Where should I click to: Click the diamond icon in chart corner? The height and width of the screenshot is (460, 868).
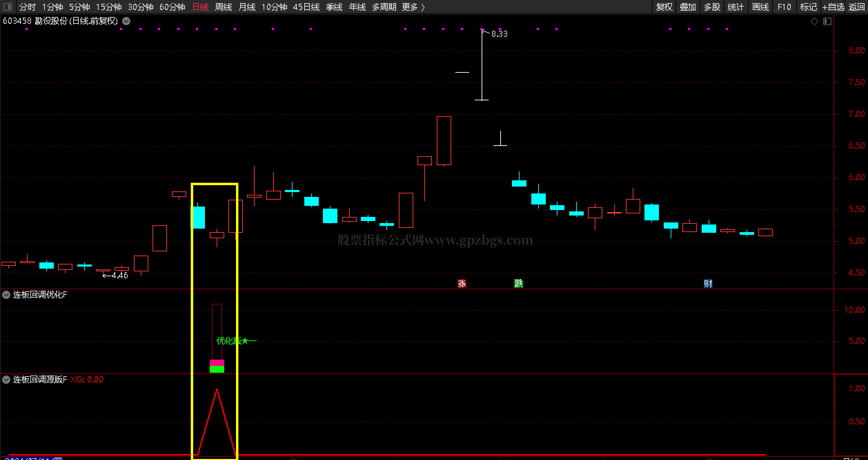pyautogui.click(x=814, y=21)
